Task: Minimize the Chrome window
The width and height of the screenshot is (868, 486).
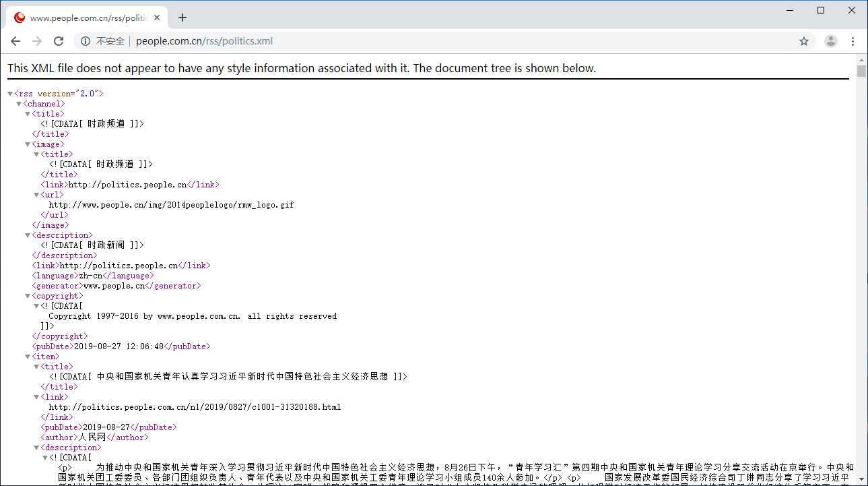Action: click(791, 9)
